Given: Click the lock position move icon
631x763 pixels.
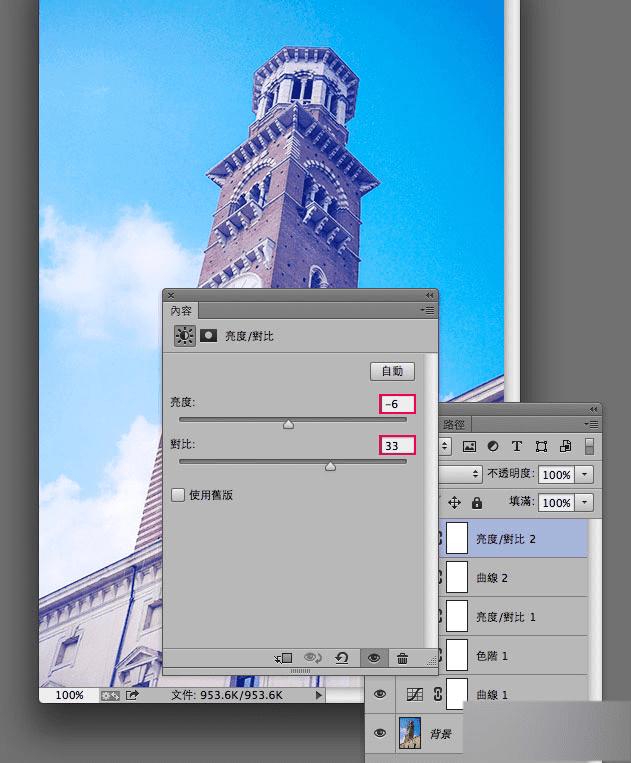Looking at the screenshot, I should tap(454, 503).
